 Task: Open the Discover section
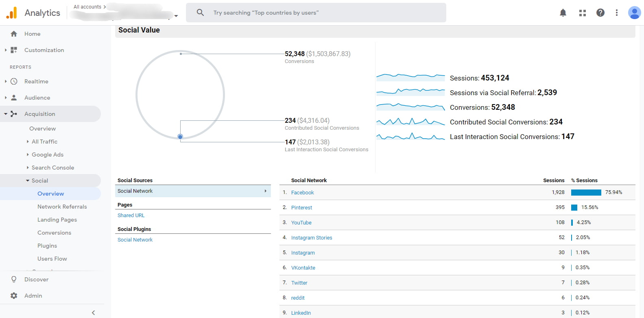(37, 279)
